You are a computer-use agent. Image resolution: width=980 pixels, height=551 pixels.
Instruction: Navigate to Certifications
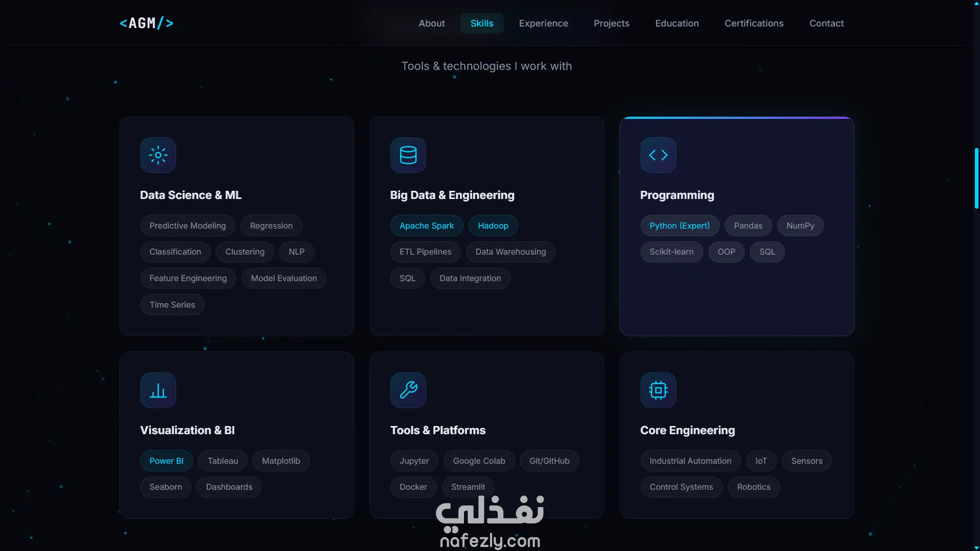[x=753, y=23]
